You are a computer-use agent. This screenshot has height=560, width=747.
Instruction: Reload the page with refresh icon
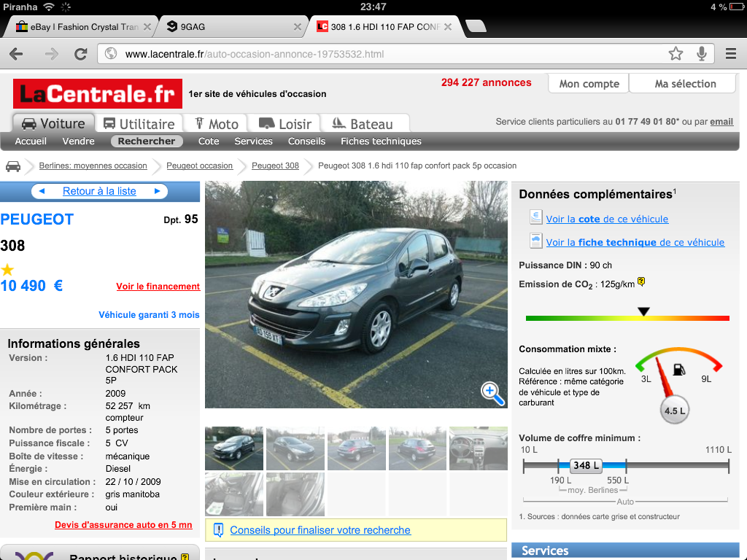tap(81, 54)
